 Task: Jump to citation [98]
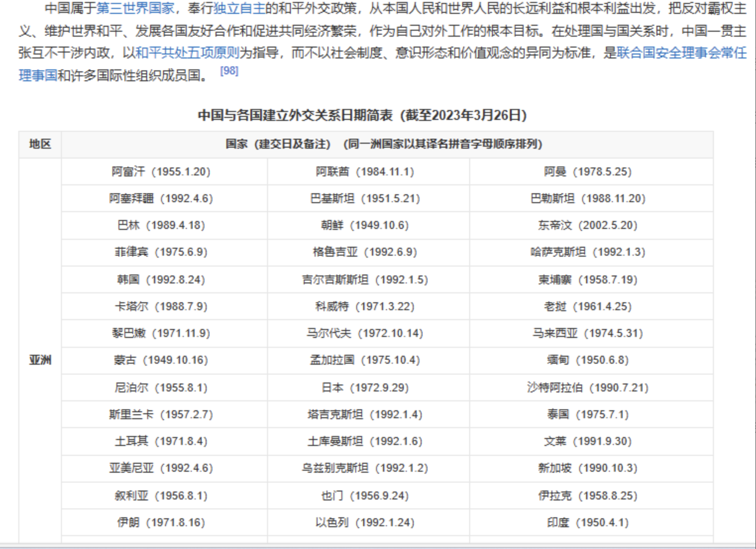(229, 71)
